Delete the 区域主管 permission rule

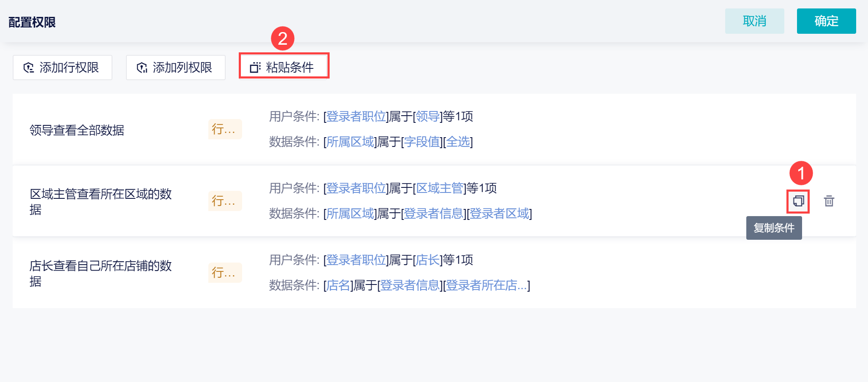(829, 201)
